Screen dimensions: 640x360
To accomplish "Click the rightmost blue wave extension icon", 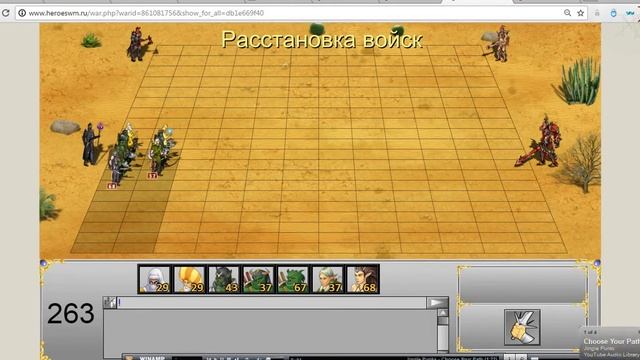I will click(x=630, y=13).
